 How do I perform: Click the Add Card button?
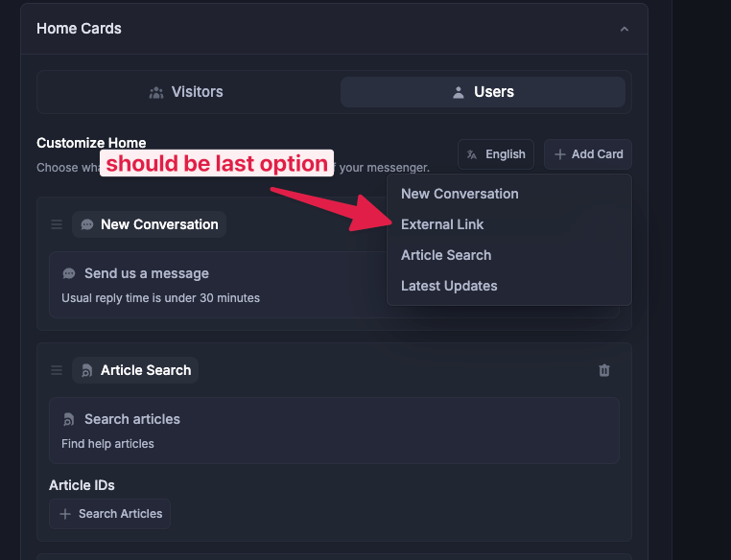588,154
